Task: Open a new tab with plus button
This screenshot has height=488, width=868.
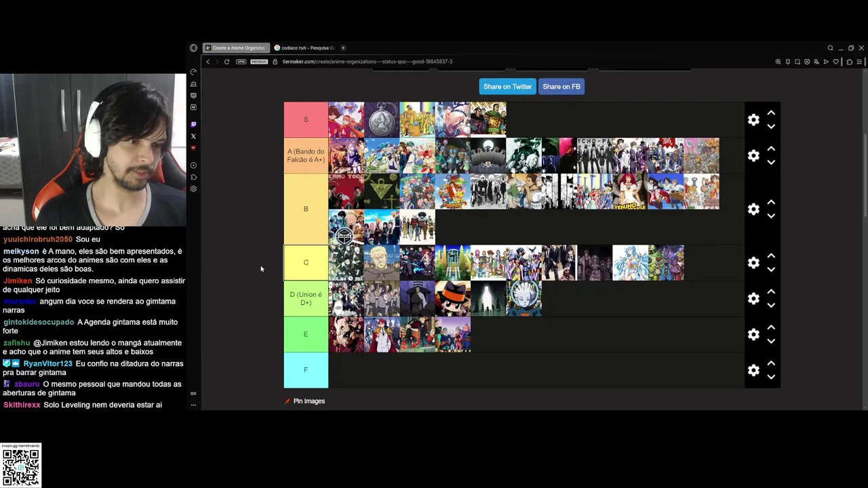Action: (343, 48)
